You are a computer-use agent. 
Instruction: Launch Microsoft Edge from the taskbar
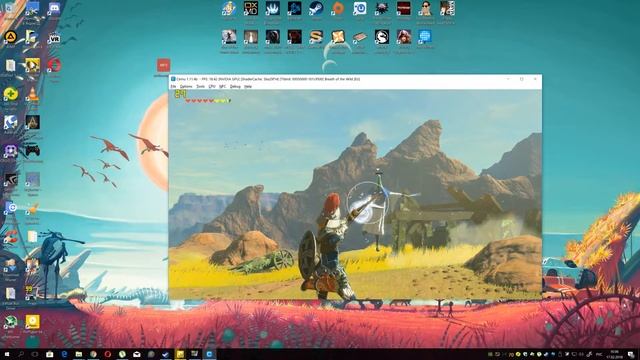(64, 354)
